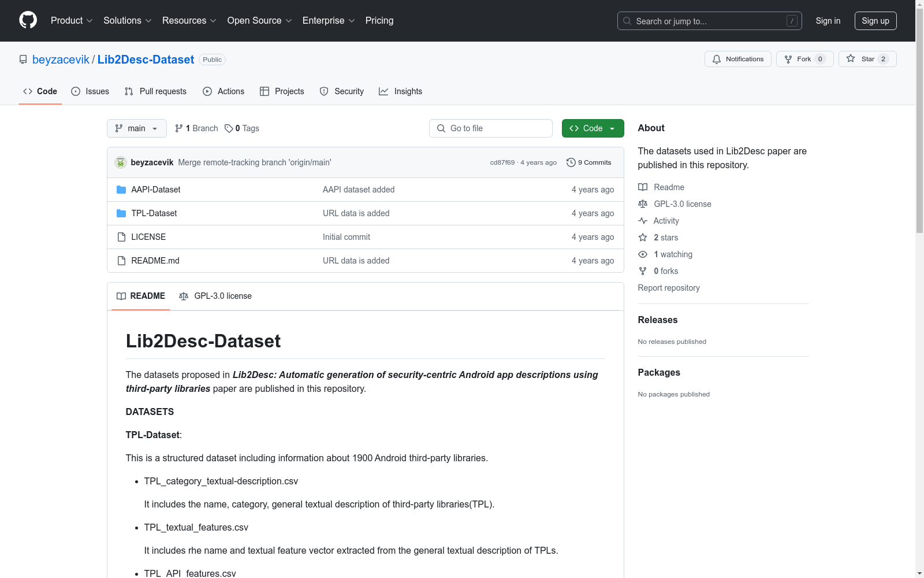Click the tag icon next to 0 Tags

(229, 128)
